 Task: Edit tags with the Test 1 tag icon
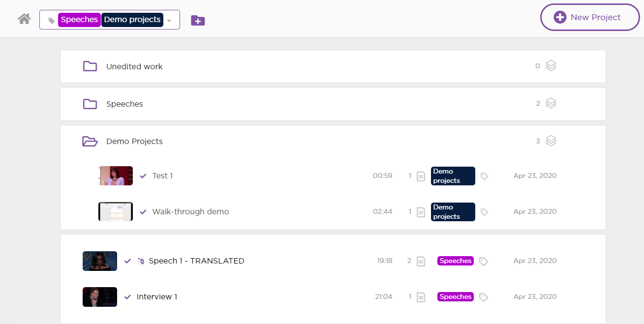pos(484,176)
